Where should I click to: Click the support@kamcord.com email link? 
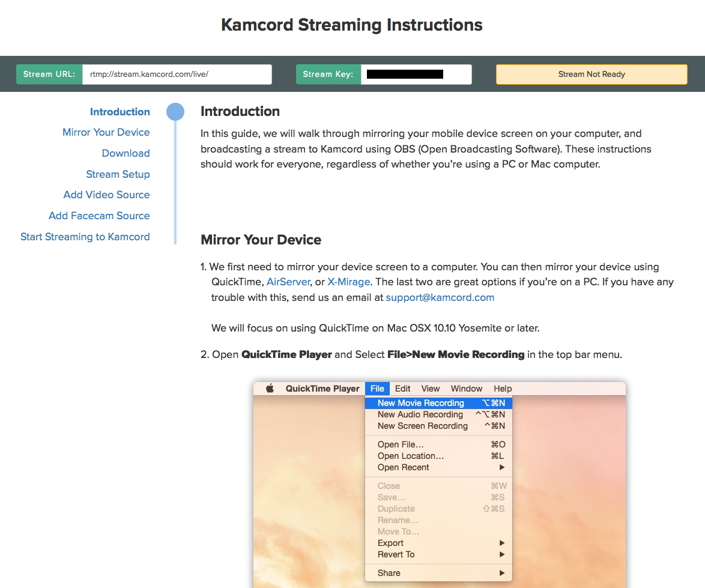(x=440, y=297)
